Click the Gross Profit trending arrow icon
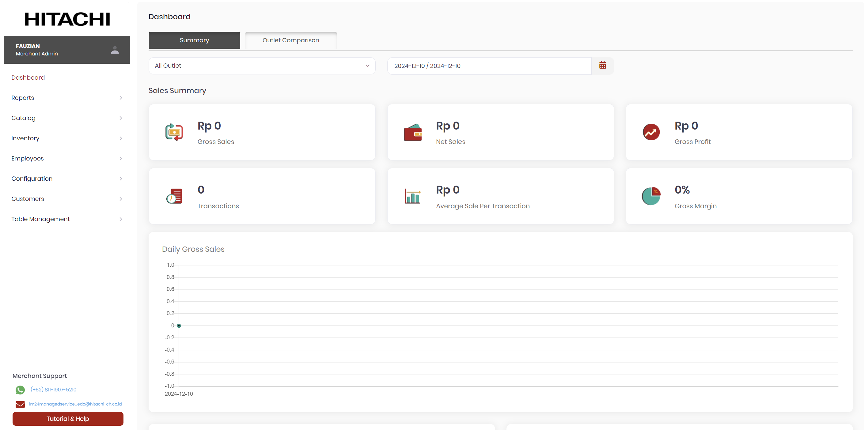 (651, 132)
